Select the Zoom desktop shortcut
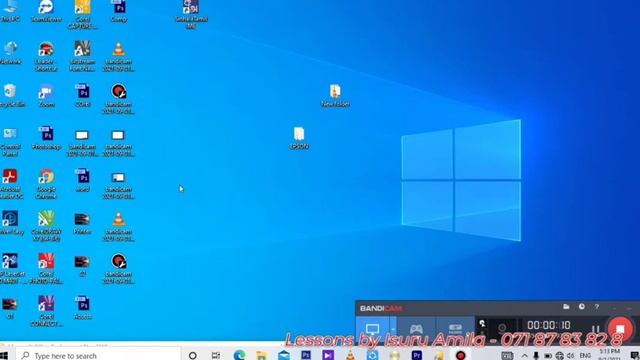Screen dimensions: 640x360 [x=46, y=96]
